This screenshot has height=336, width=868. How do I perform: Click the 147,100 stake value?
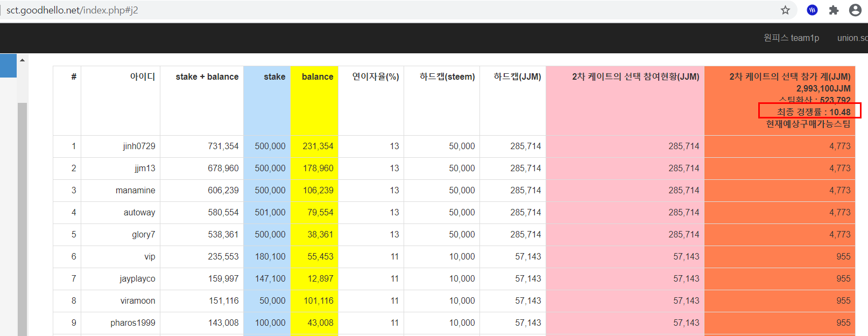coord(270,278)
